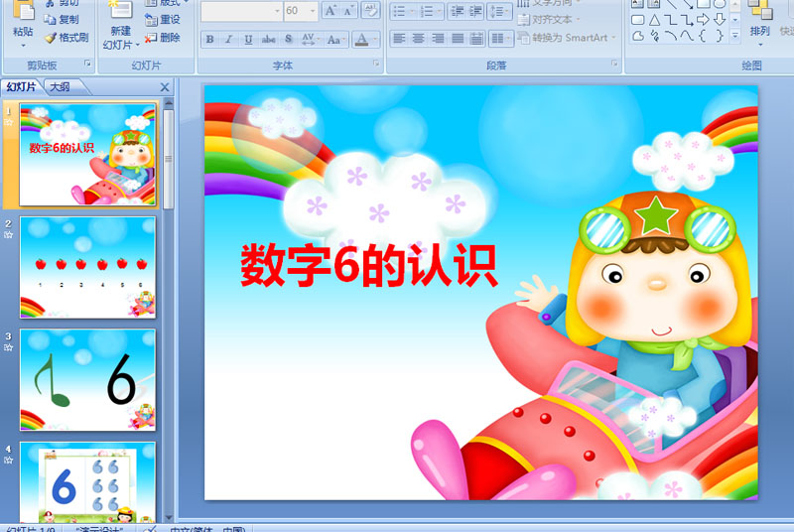794x532 pixels.
Task: Switch to the 大纲 outline tab
Action: (x=60, y=87)
